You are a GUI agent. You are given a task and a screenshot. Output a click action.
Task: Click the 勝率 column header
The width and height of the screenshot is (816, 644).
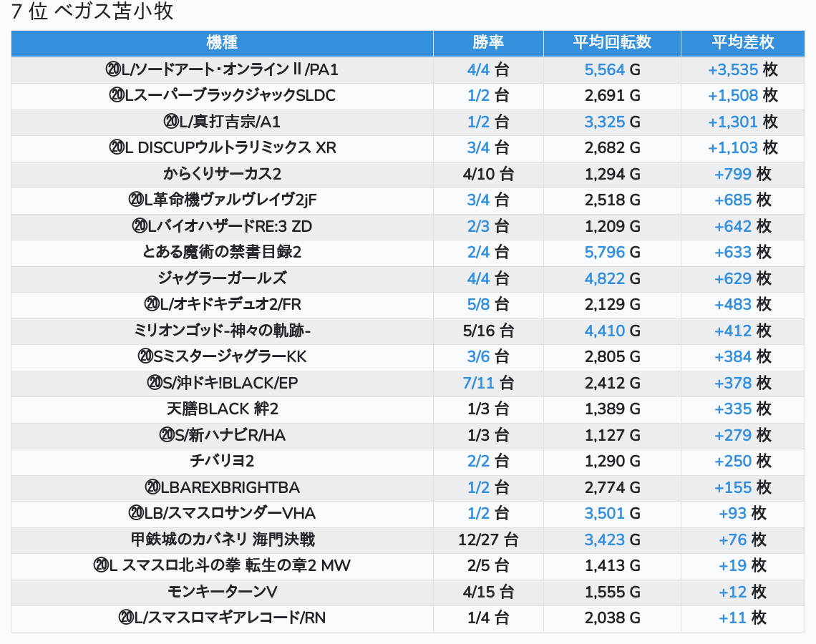(488, 43)
